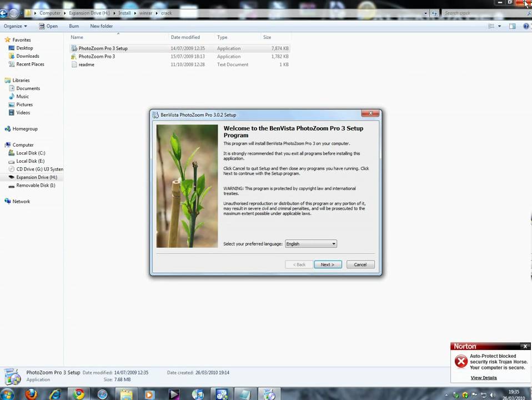The width and height of the screenshot is (532, 400).
Task: Click the Norton red X alert icon
Action: (x=461, y=361)
